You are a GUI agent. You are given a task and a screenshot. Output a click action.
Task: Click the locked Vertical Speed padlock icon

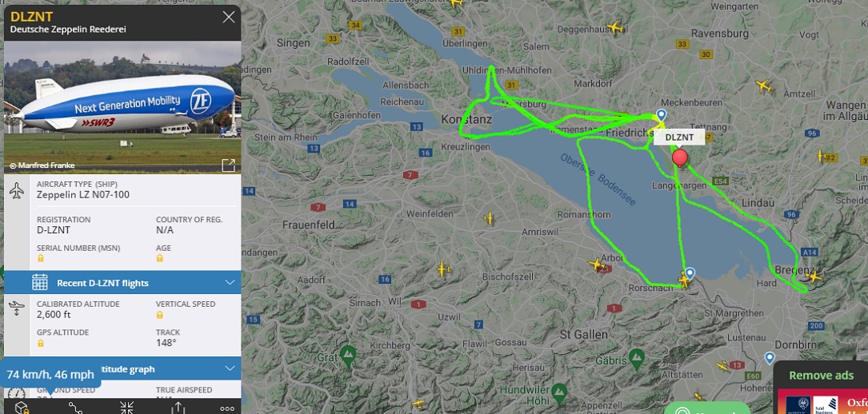pyautogui.click(x=159, y=315)
